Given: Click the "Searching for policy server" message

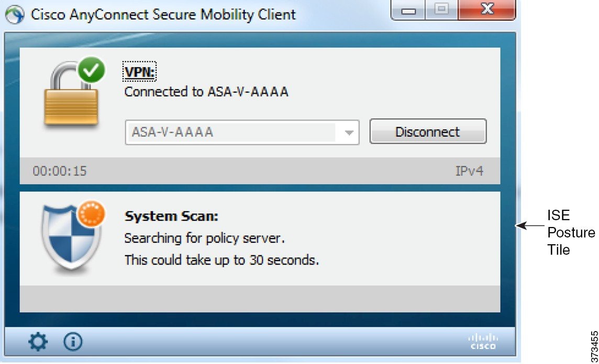Looking at the screenshot, I should 204,238.
